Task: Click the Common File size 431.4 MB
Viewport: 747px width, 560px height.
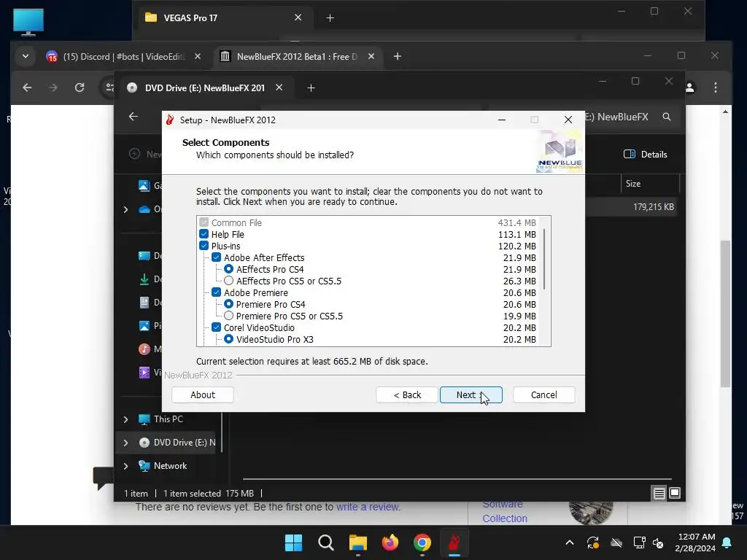Action: pos(517,222)
